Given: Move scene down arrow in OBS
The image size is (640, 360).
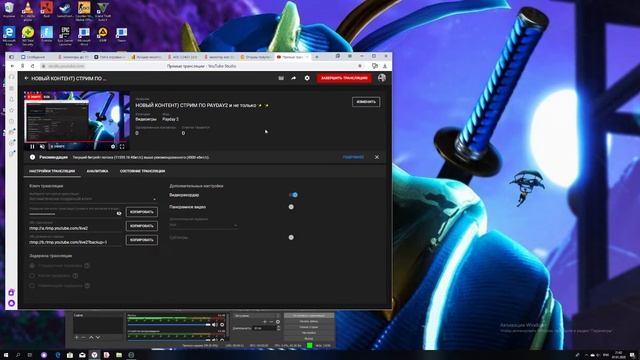Looking at the screenshot, I should [98, 338].
